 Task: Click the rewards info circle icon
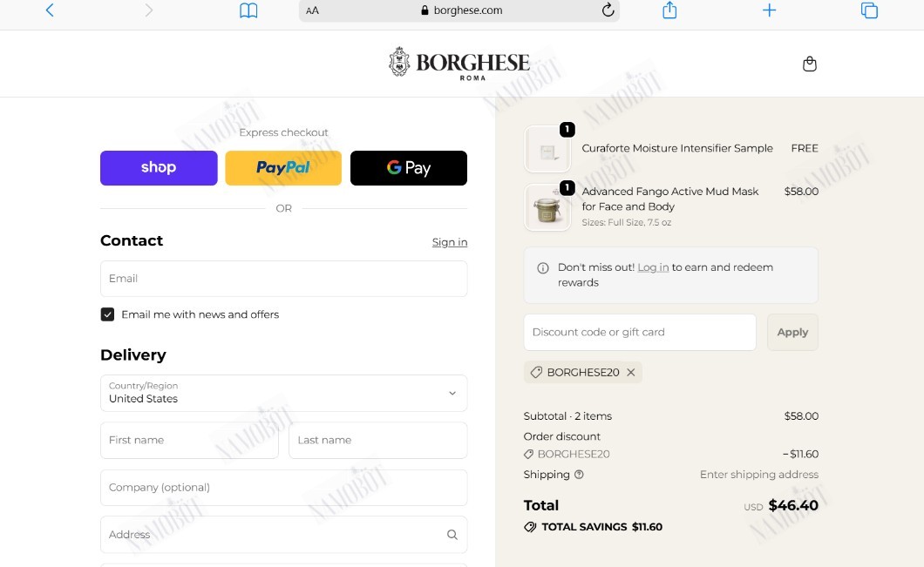[543, 268]
